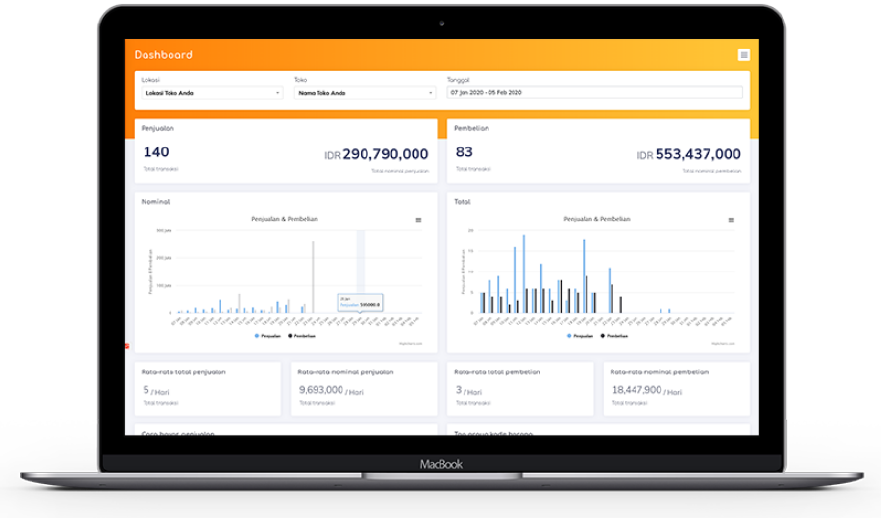Click the tall grey bar in Nominal chart
The width and height of the screenshot is (881, 518).
[x=313, y=277]
